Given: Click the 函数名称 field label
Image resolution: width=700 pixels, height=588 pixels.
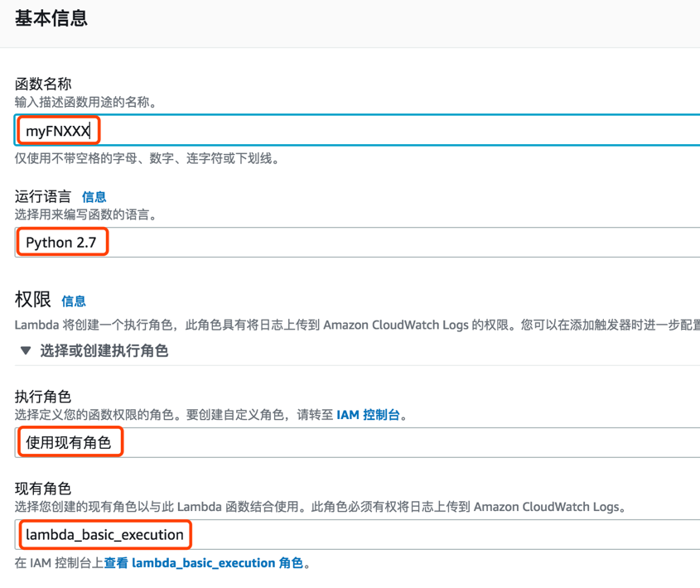Looking at the screenshot, I should point(43,84).
